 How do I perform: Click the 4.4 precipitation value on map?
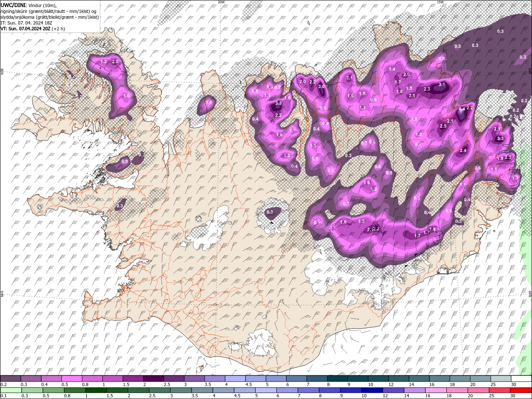462,109
